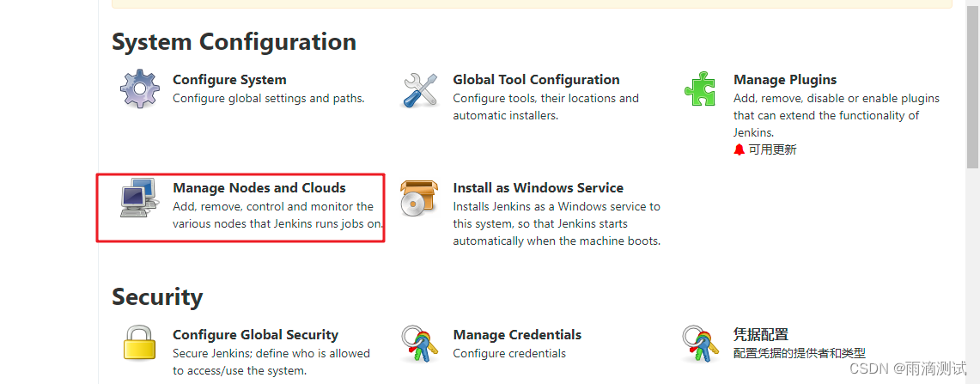Click 'Configure global settings and paths.' description
980x384 pixels.
click(269, 98)
